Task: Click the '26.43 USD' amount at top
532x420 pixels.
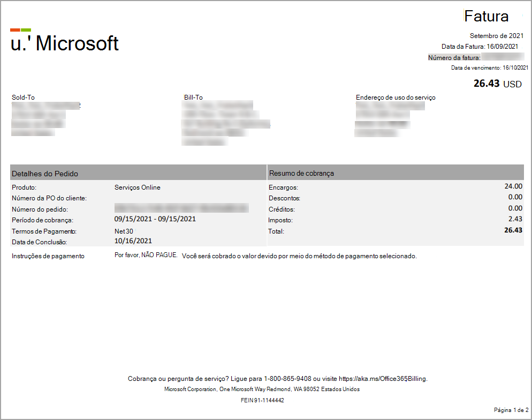Action: tap(497, 84)
